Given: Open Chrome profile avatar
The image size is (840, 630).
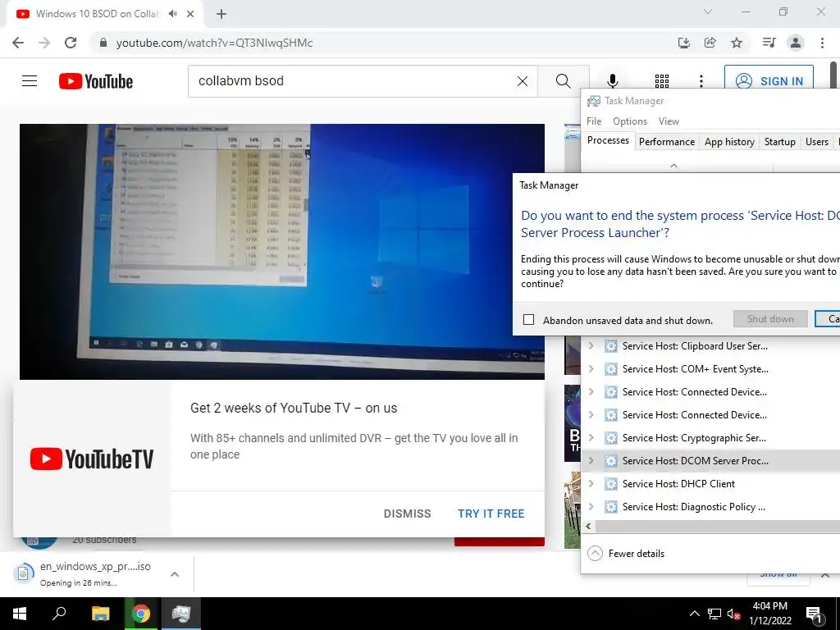Looking at the screenshot, I should 796,43.
